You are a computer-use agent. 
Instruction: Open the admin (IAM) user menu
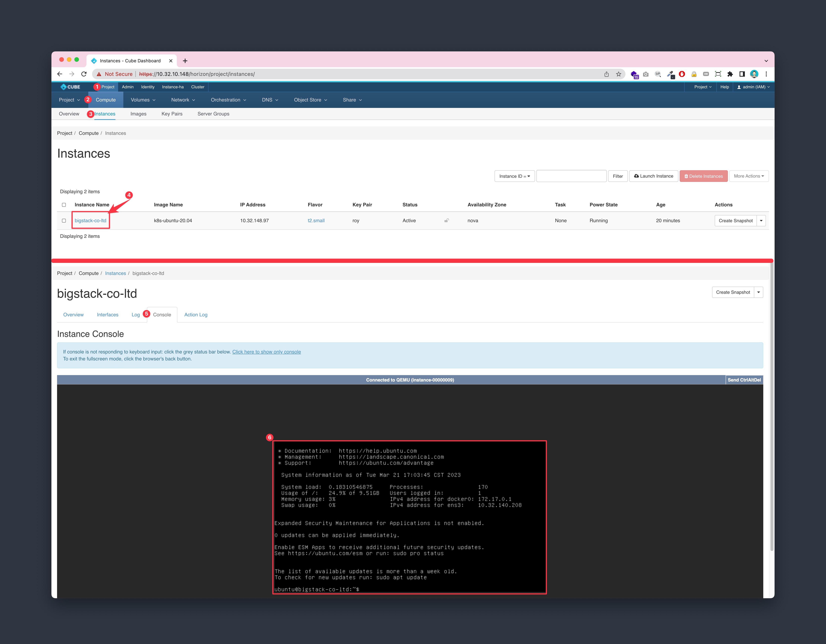[753, 87]
